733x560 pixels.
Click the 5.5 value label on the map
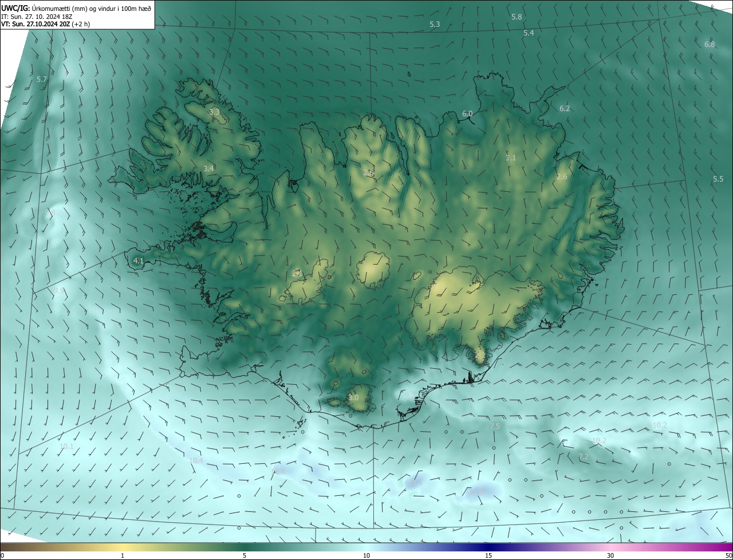(x=718, y=179)
